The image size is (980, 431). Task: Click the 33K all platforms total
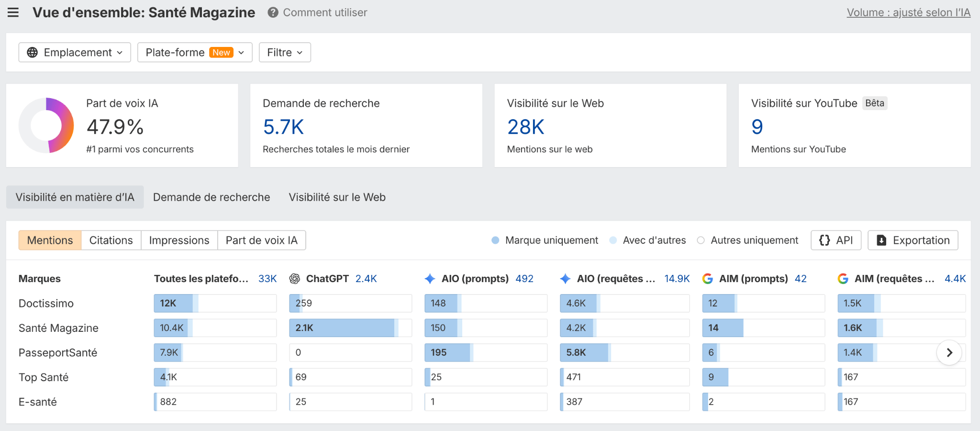coord(267,279)
